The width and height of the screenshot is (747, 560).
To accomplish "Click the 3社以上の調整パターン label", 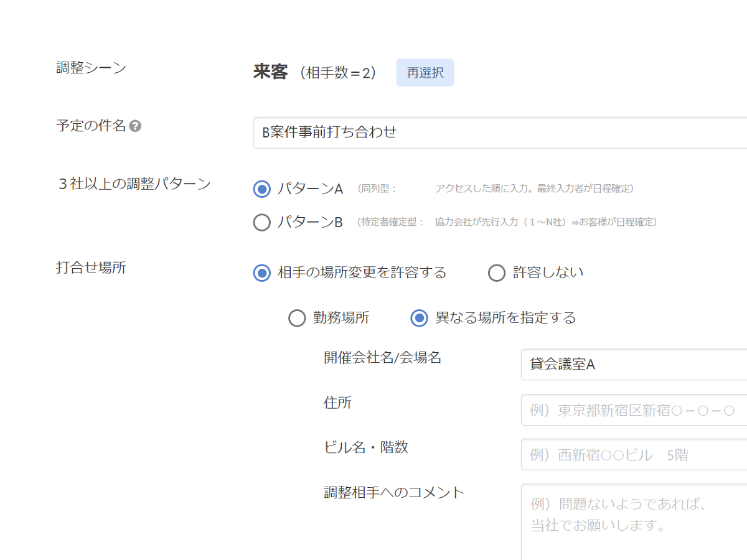I will (134, 184).
